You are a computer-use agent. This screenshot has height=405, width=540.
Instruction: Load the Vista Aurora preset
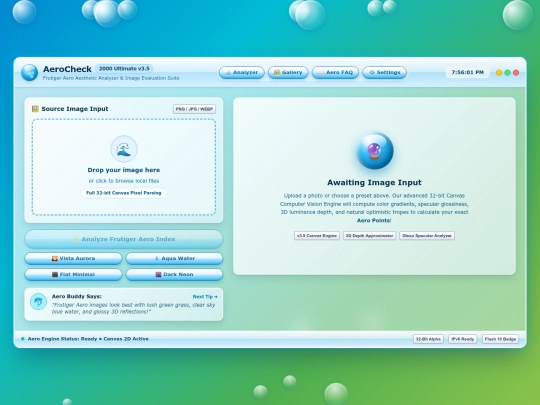[73, 258]
